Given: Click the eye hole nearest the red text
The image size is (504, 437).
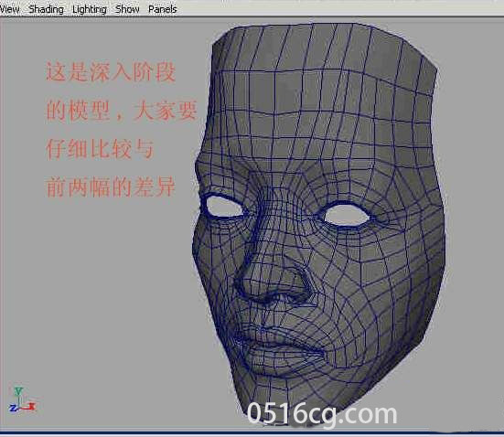Looking at the screenshot, I should click(x=224, y=207).
